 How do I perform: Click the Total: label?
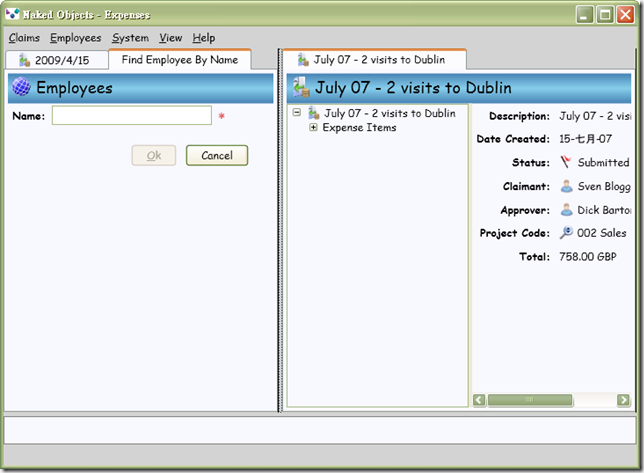pyautogui.click(x=534, y=257)
